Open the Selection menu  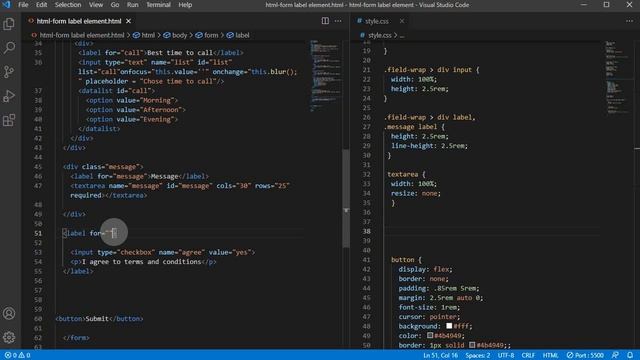click(68, 5)
